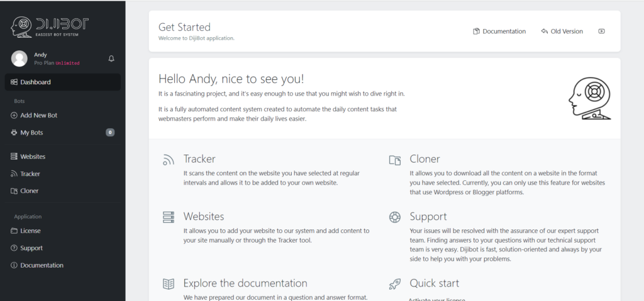This screenshot has width=644, height=301.
Task: Click the question mark icon beside Support
Action: click(14, 248)
